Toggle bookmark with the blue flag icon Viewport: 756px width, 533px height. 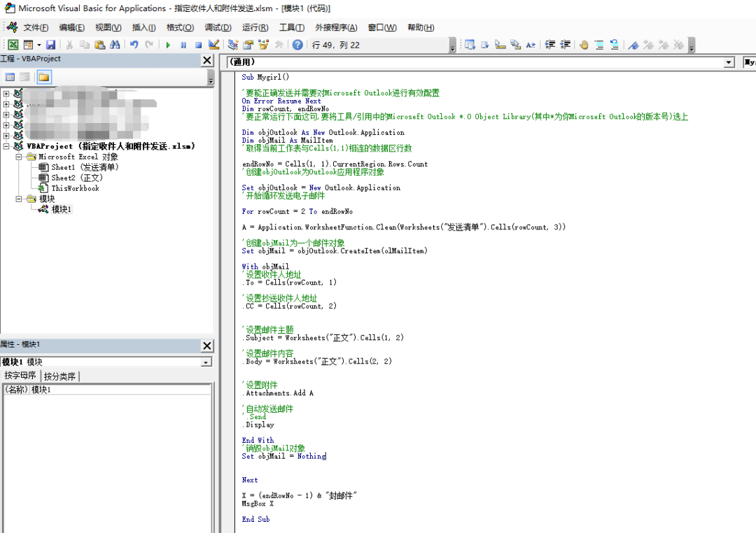click(633, 45)
